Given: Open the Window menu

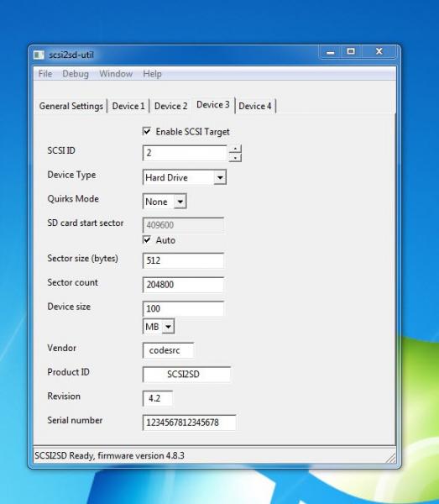Looking at the screenshot, I should (116, 74).
